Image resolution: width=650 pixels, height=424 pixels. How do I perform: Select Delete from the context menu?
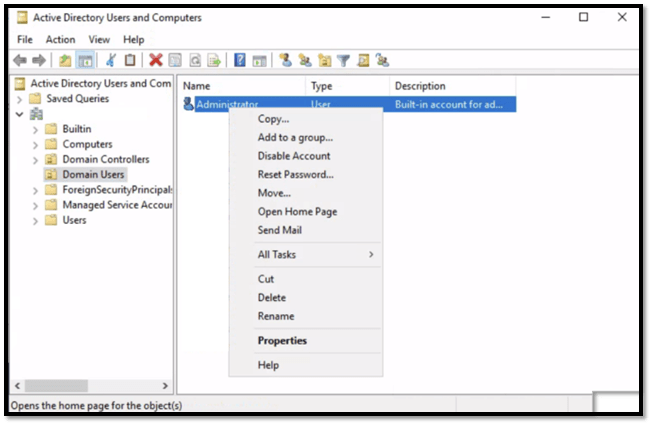coord(306,298)
